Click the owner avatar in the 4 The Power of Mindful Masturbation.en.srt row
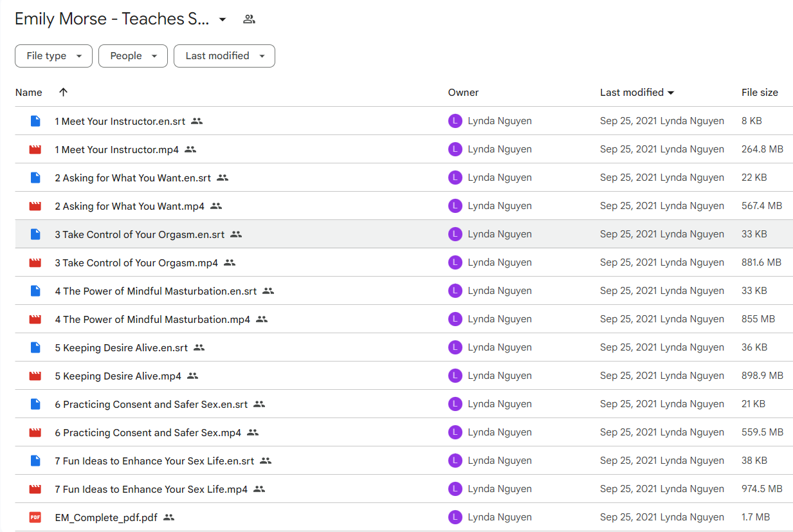The image size is (793, 532). pyautogui.click(x=455, y=291)
